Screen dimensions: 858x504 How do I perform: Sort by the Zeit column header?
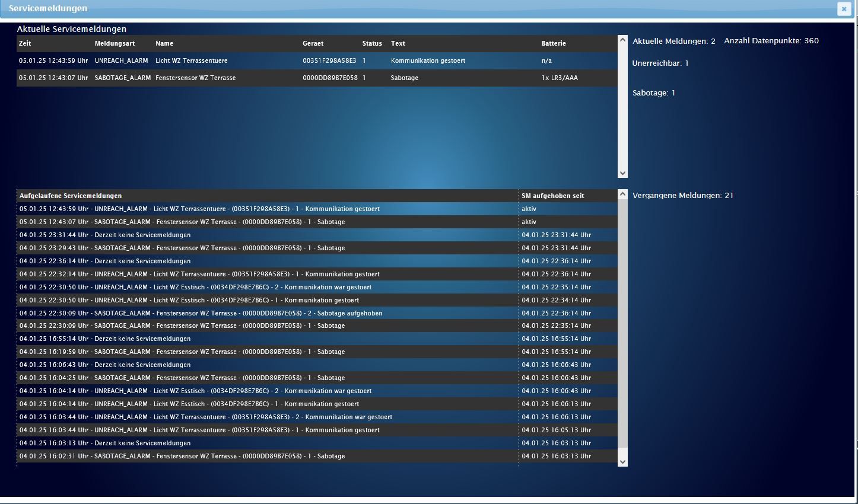point(25,43)
